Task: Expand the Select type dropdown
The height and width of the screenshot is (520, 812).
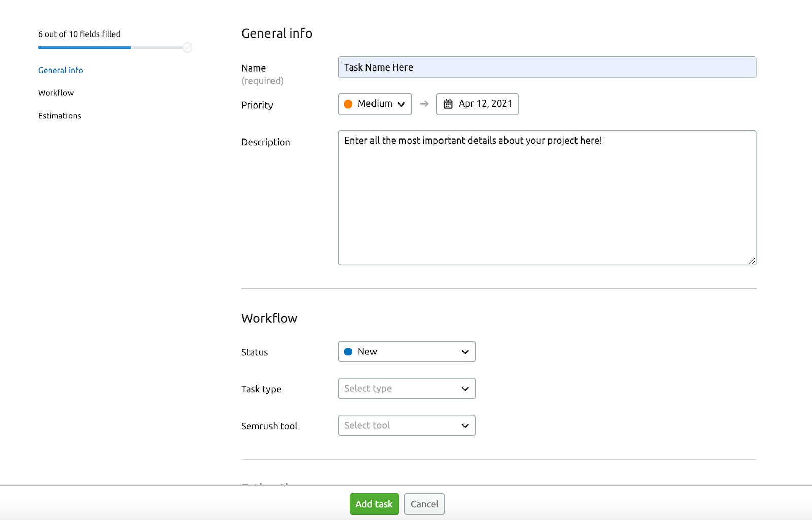Action: [x=406, y=389]
